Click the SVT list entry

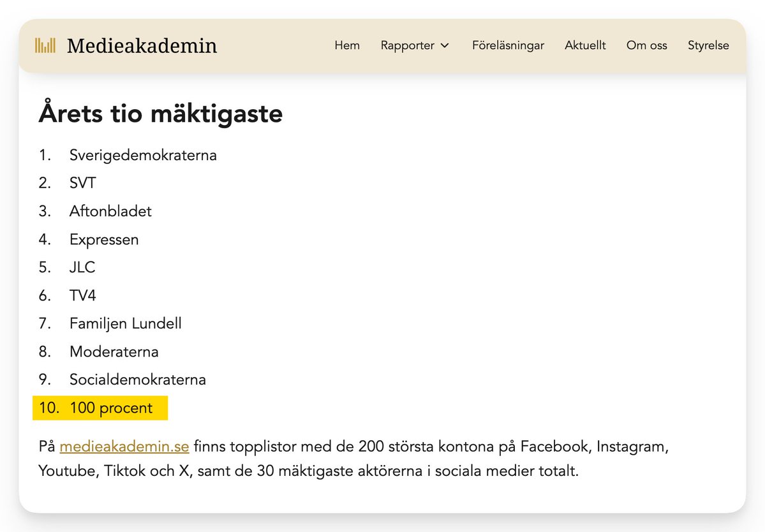pyautogui.click(x=82, y=183)
